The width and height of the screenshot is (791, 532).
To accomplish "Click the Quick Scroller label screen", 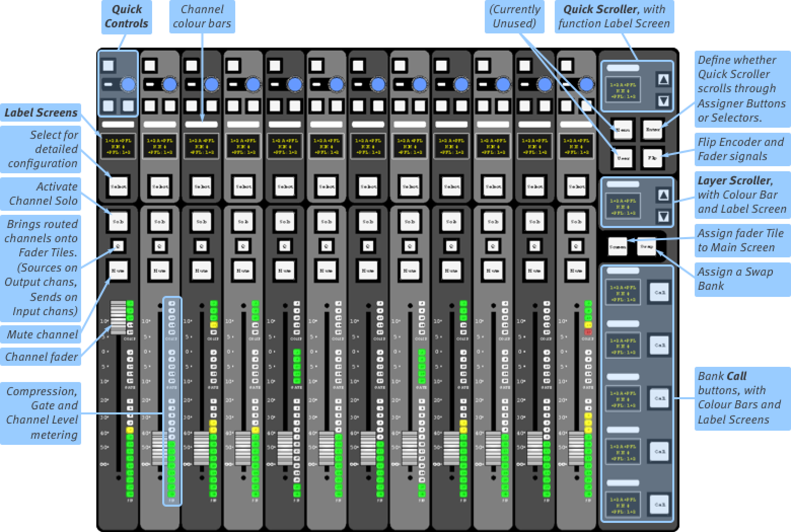I will pyautogui.click(x=623, y=90).
